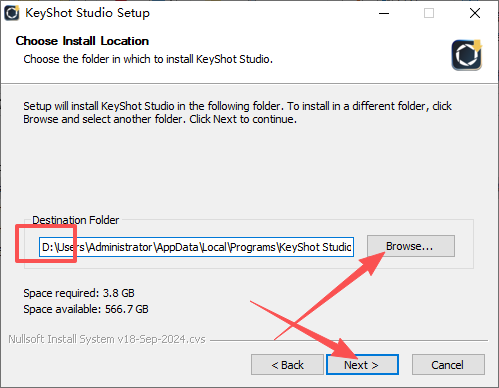Minimize the KeyShot Studio Setup window
Screen dimensions: 499x388
(x=384, y=13)
